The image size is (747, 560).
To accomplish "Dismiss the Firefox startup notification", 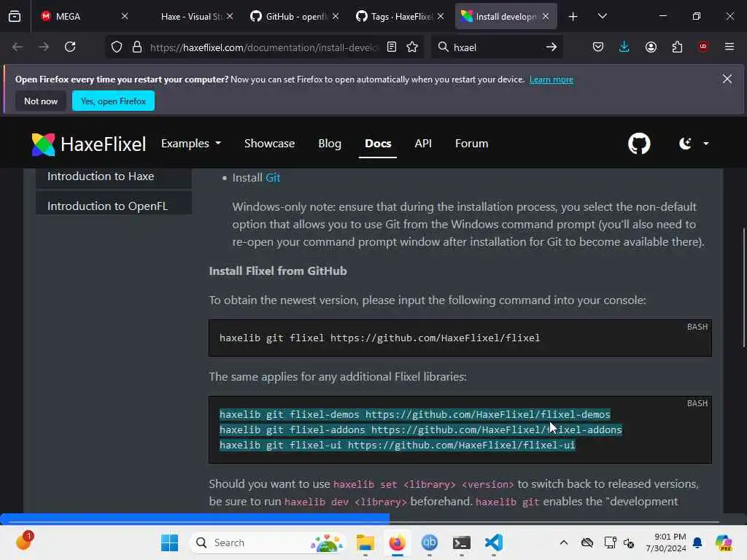I will (727, 79).
